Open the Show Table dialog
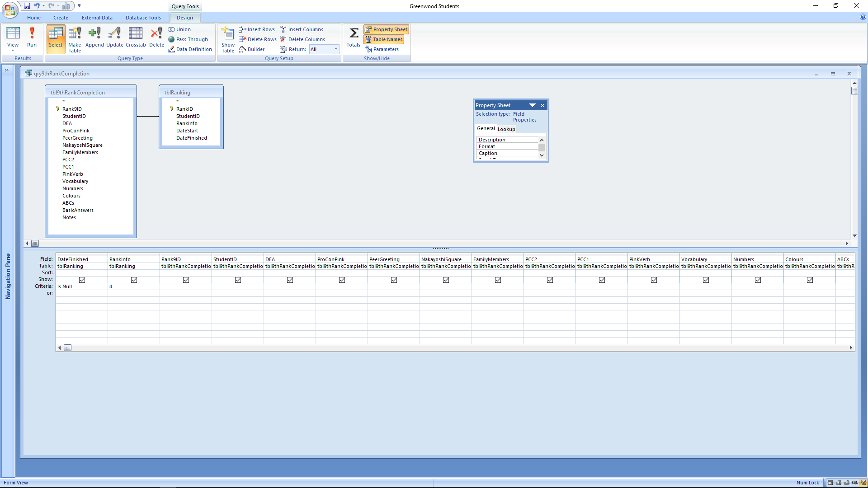Screen dimensions: 868x488 [228, 39]
